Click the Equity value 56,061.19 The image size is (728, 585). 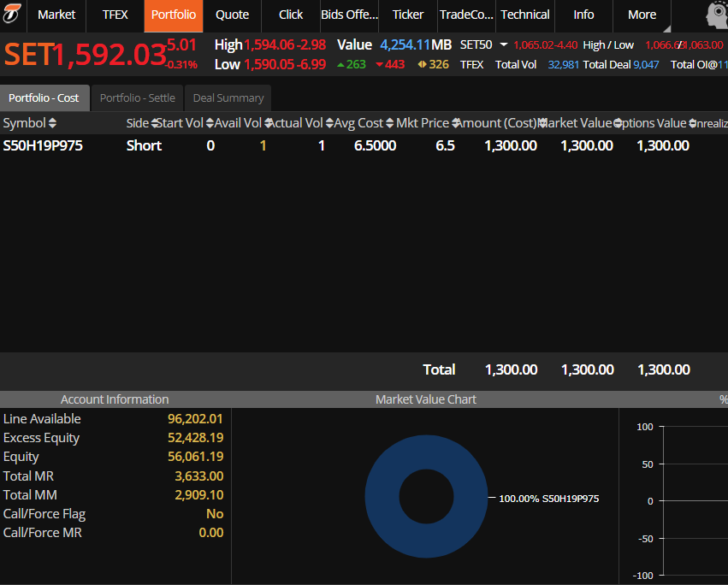195,457
